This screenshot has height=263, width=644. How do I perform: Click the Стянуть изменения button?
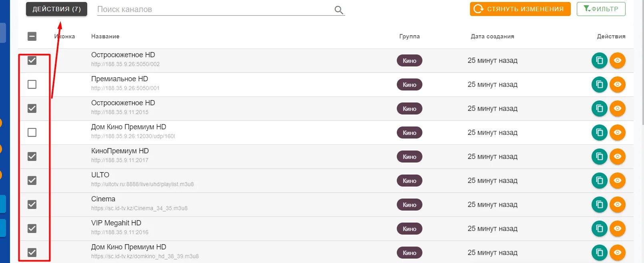[520, 9]
